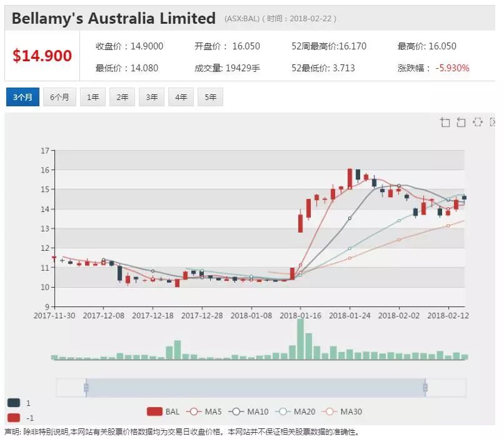Click the 收盘价 value 14.9000
The height and width of the screenshot is (439, 504).
point(146,46)
